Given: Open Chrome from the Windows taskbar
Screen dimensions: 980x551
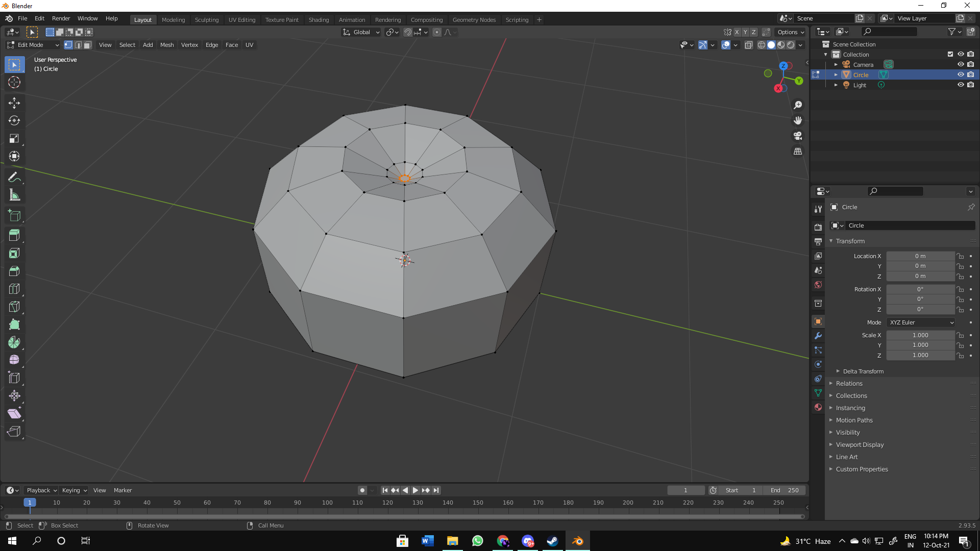Looking at the screenshot, I should click(503, 541).
